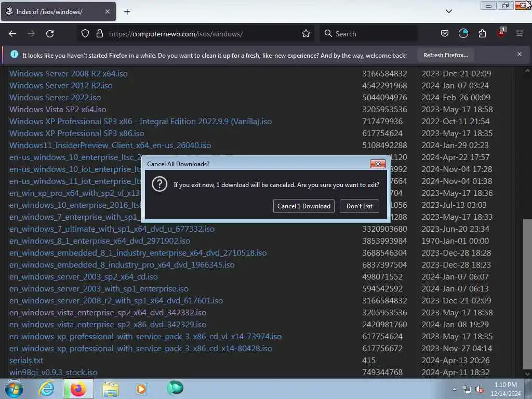Image resolution: width=532 pixels, height=399 pixels.
Task: Open Windows XP Integral Edition 2022.9.9 (Vanilla).iso link
Action: 140,122
